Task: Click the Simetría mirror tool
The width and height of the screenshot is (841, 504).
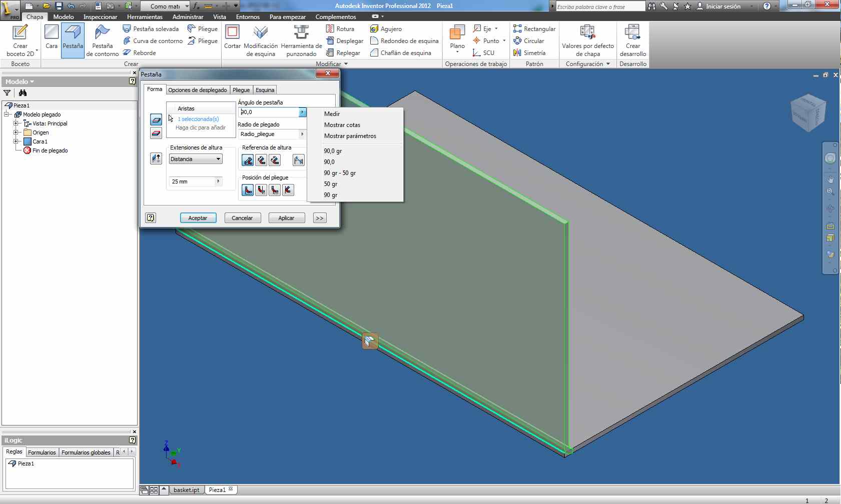Action: [529, 53]
